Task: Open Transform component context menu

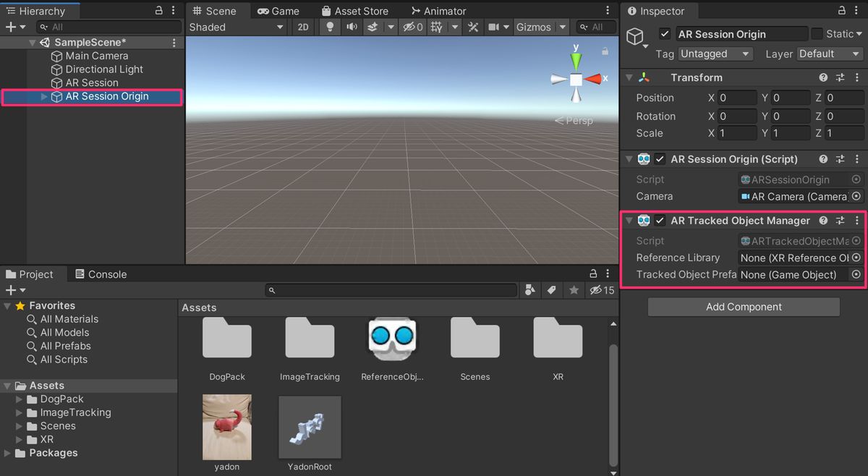Action: pos(857,77)
